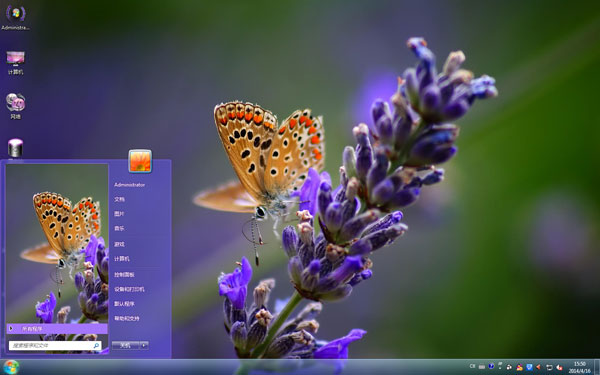
Task: Open Administrator folder in Start menu
Action: click(x=130, y=185)
